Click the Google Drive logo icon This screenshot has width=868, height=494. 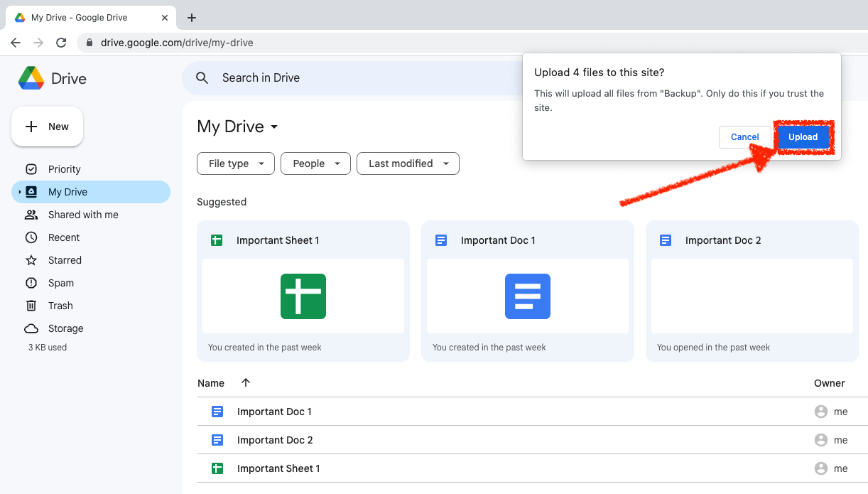[x=31, y=78]
